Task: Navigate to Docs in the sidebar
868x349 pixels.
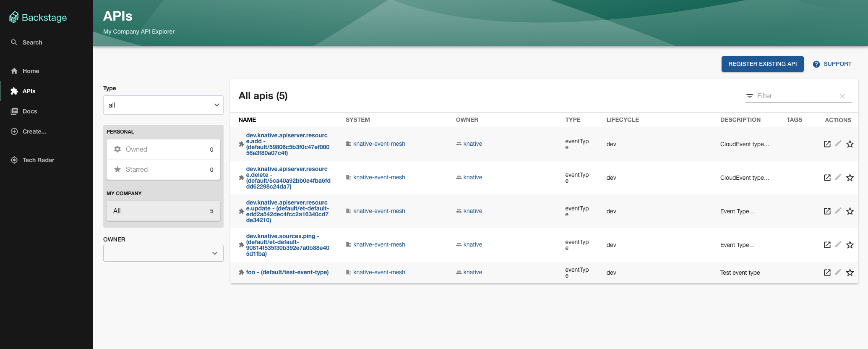Action: [x=30, y=111]
